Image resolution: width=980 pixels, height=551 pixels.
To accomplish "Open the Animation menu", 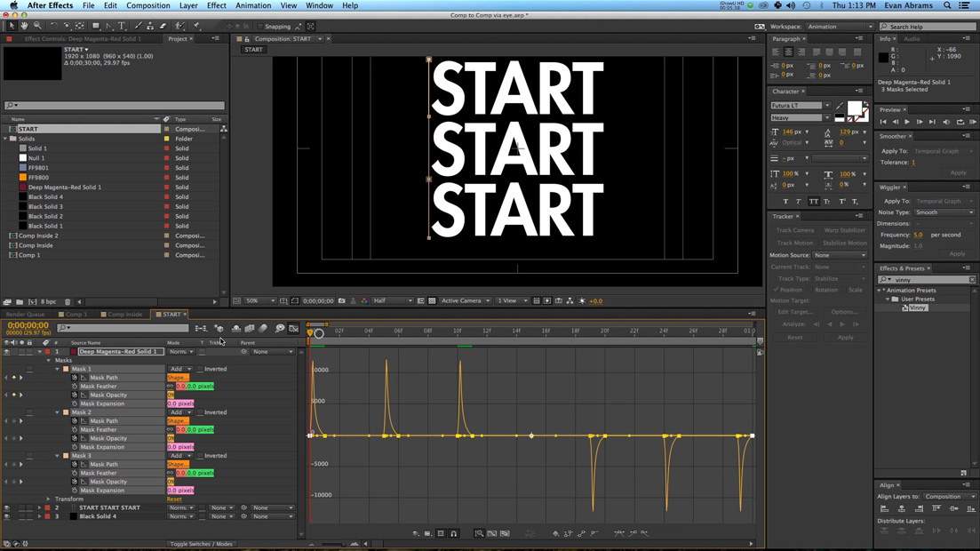I will coord(253,5).
